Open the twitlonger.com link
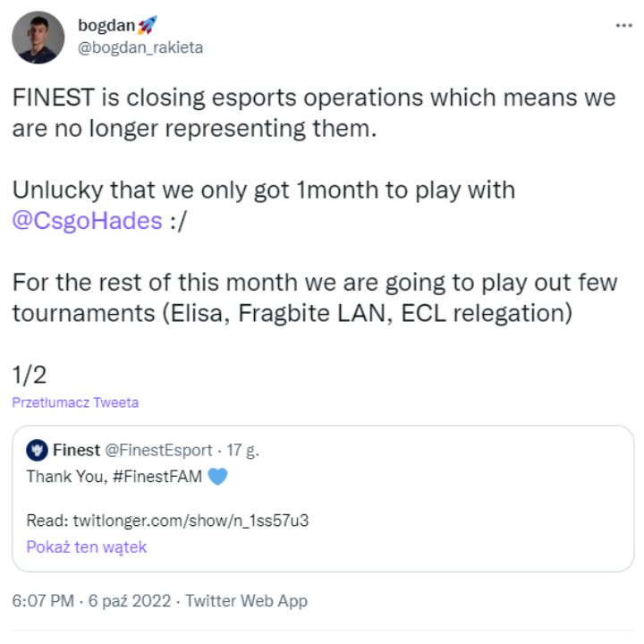Screen dimensions: 644x644 tap(193, 521)
